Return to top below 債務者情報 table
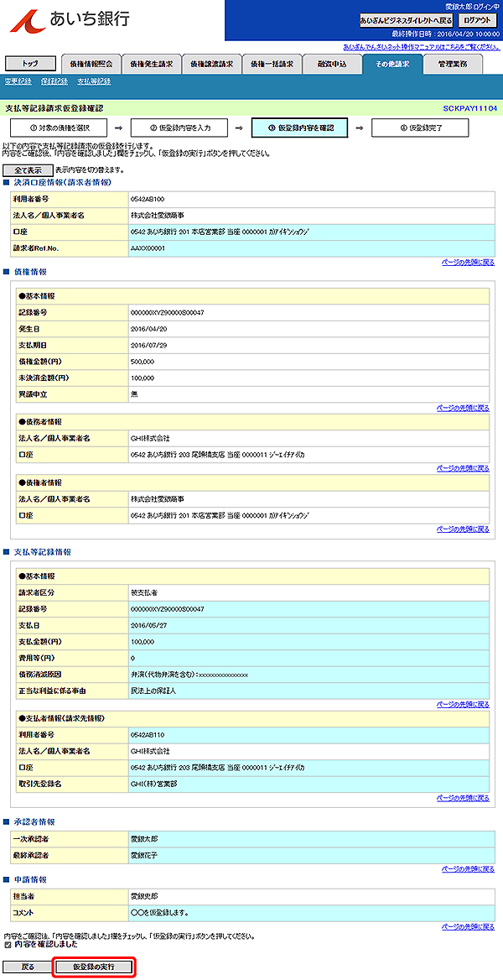503x980 pixels. (x=463, y=467)
